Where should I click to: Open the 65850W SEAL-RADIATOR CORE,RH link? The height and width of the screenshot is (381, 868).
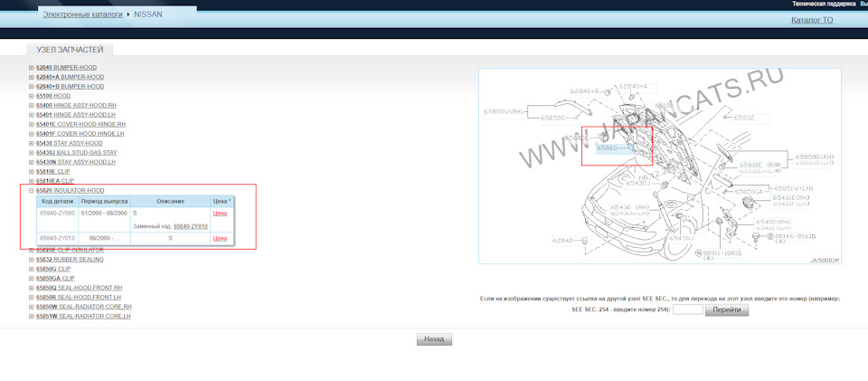pyautogui.click(x=83, y=307)
